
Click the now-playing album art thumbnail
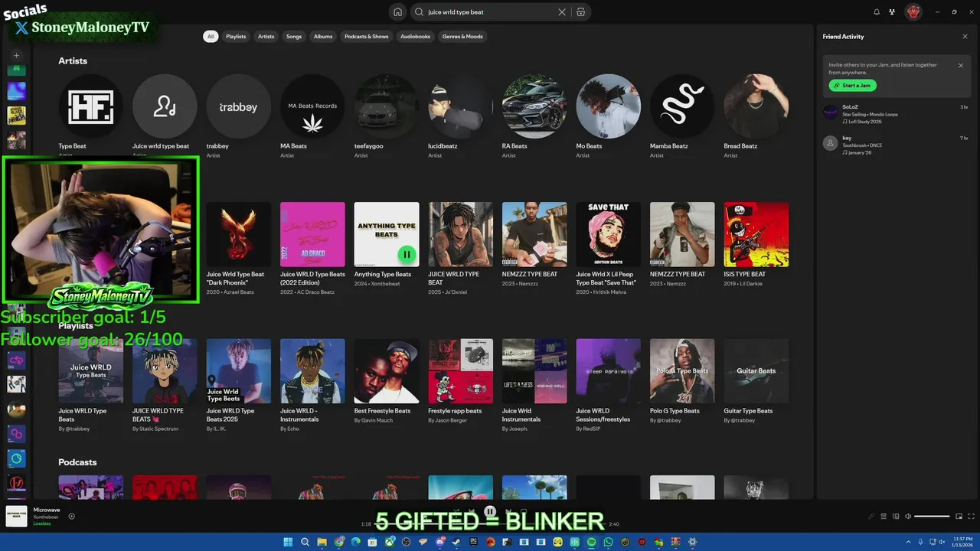coord(16,517)
